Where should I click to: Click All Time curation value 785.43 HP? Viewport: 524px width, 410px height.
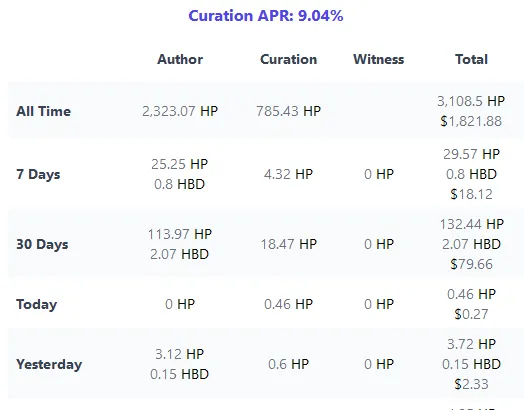tap(288, 111)
